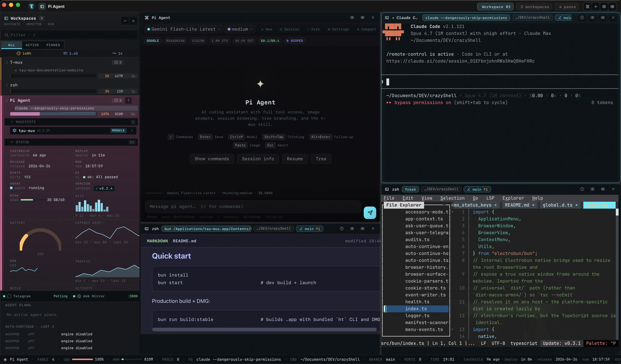Split the Pi Agent pane vertically

(x=363, y=17)
